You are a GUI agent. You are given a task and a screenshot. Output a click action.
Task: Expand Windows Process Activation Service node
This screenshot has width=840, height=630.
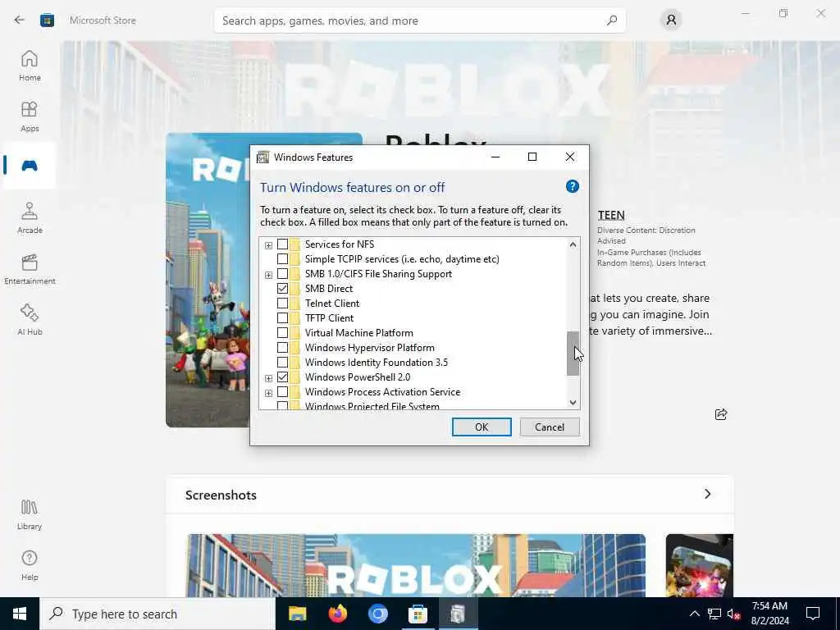point(268,393)
